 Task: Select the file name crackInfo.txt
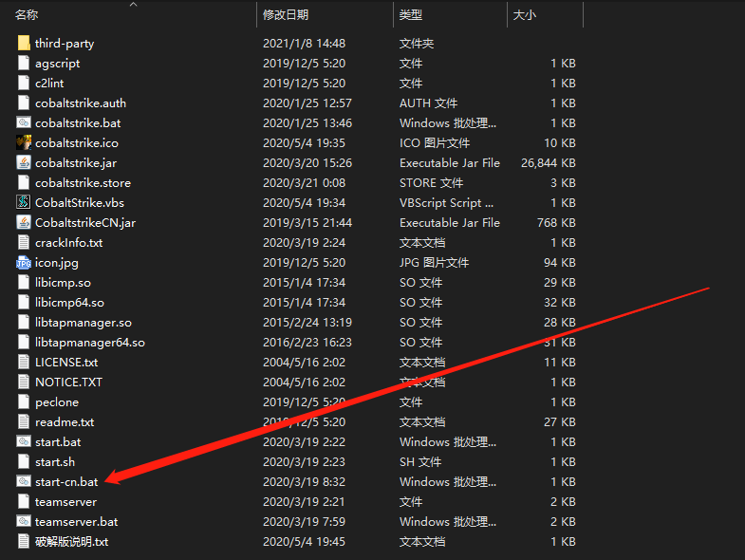coord(69,243)
